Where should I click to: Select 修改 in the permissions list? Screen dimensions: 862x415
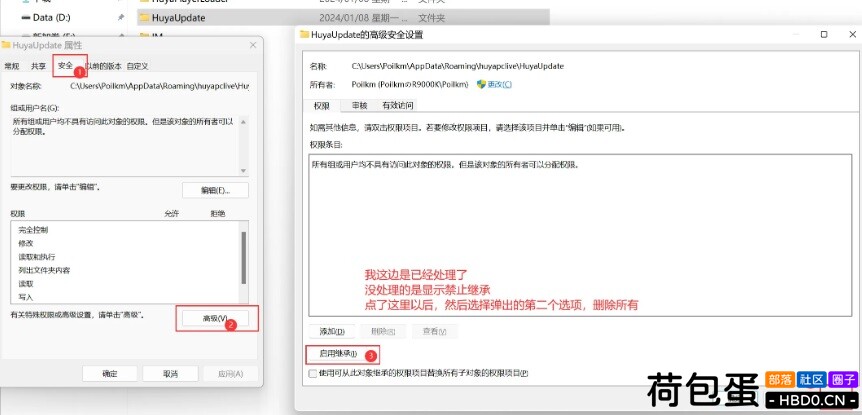point(26,243)
